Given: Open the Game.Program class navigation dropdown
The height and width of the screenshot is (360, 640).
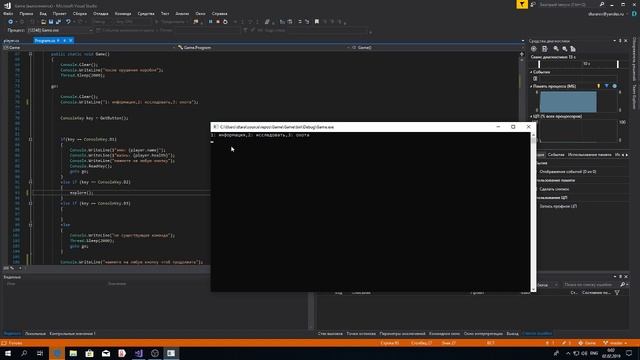Looking at the screenshot, I should point(263,47).
